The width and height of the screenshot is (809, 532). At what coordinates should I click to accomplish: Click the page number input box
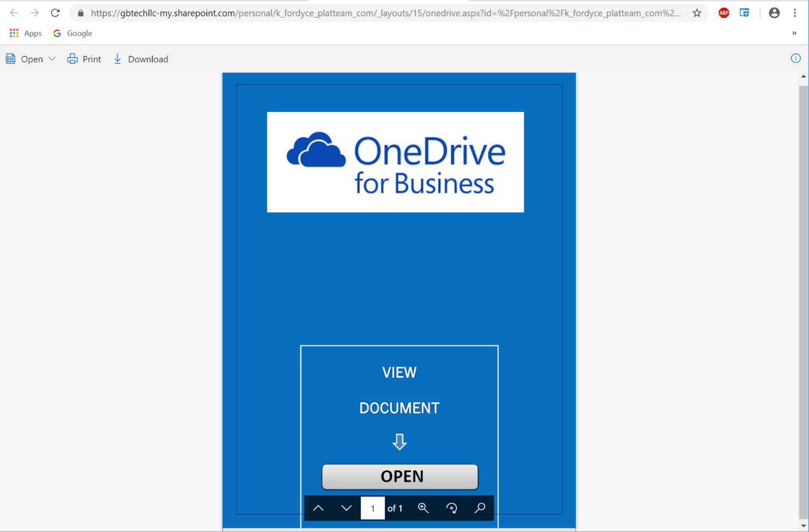tap(372, 508)
